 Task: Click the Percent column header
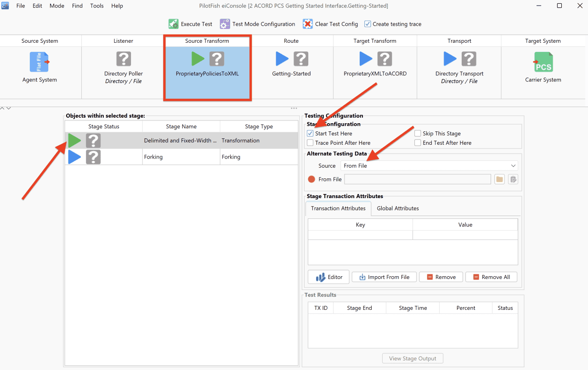[x=466, y=308]
